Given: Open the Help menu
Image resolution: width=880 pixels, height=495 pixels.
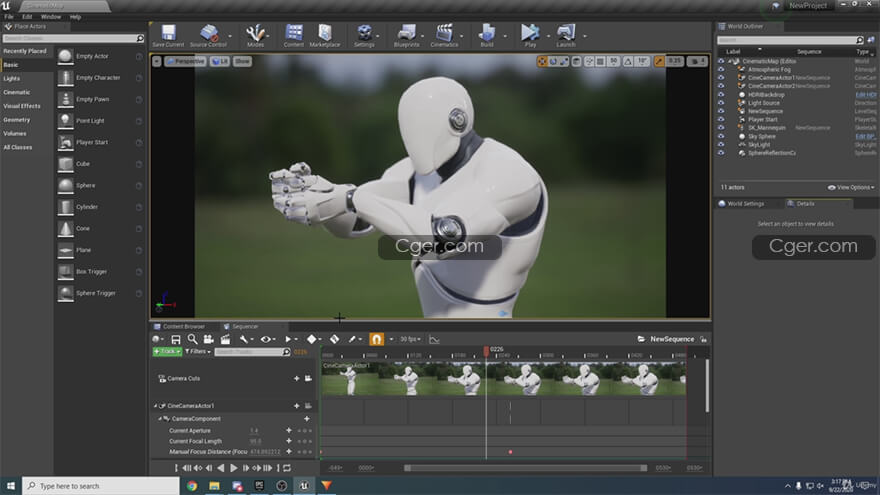Looking at the screenshot, I should click(x=75, y=17).
